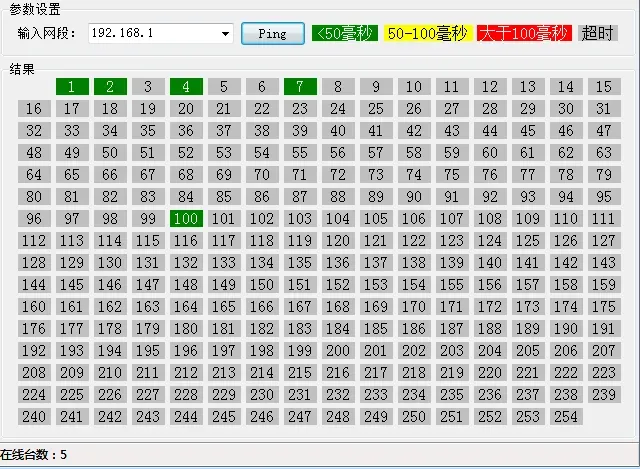Click host cell 16
The image size is (640, 469).
34,109
